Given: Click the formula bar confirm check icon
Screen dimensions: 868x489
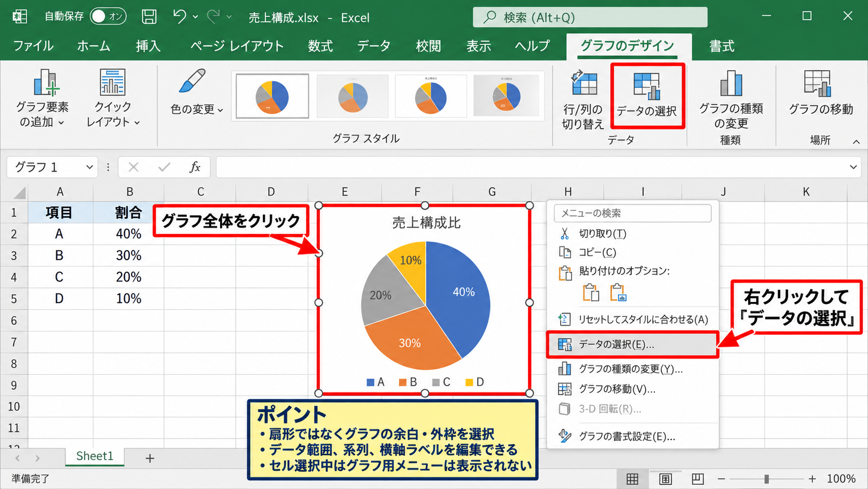Looking at the screenshot, I should [x=164, y=167].
